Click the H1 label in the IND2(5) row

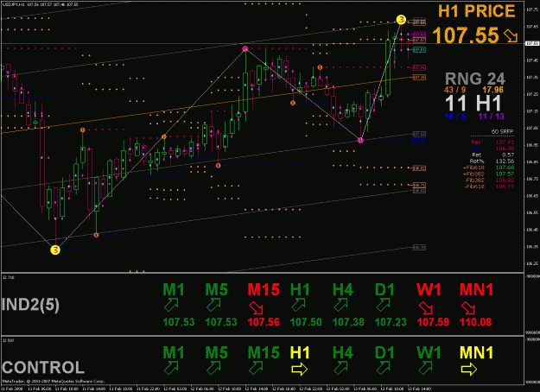[300, 290]
